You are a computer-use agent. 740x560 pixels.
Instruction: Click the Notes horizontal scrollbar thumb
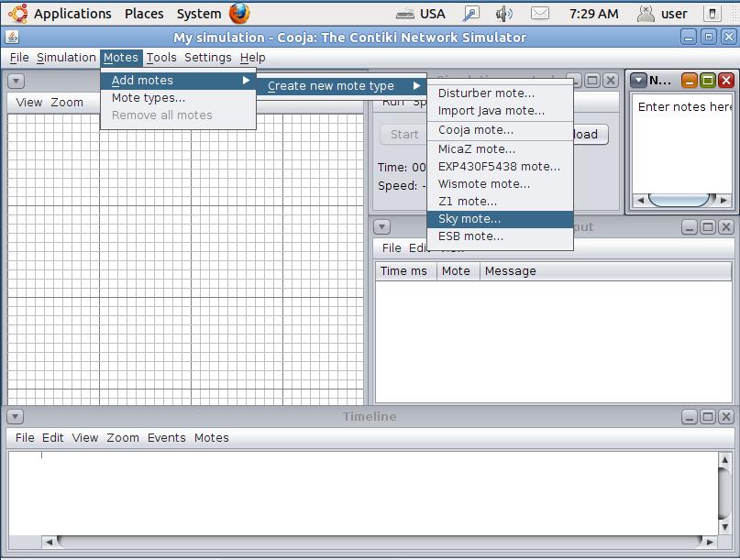pyautogui.click(x=680, y=200)
